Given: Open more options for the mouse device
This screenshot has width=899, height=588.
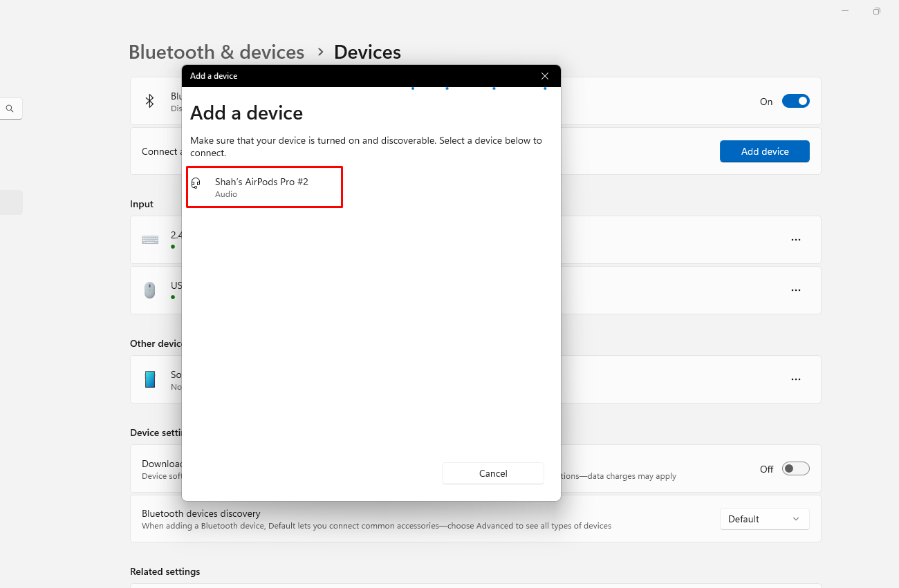Looking at the screenshot, I should 795,290.
